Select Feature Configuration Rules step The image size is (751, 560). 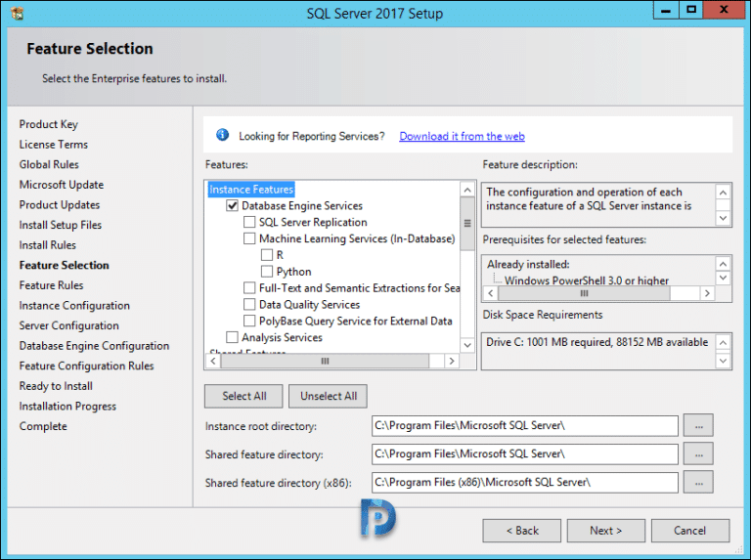pos(87,366)
